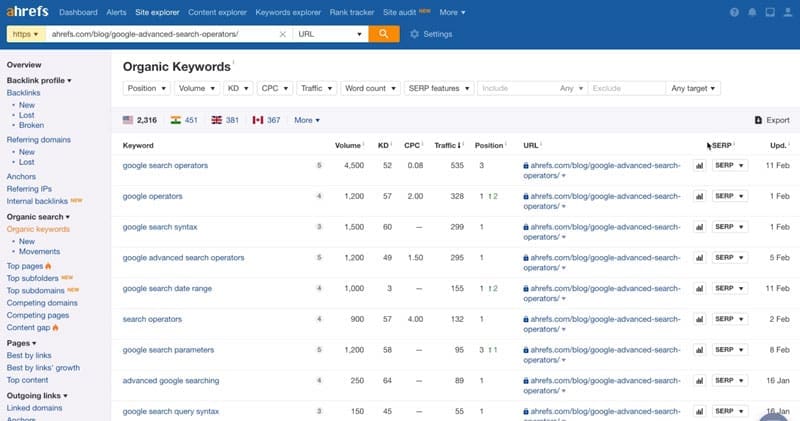Open the https protocol dropdown
This screenshot has width=800, height=421.
pos(26,34)
